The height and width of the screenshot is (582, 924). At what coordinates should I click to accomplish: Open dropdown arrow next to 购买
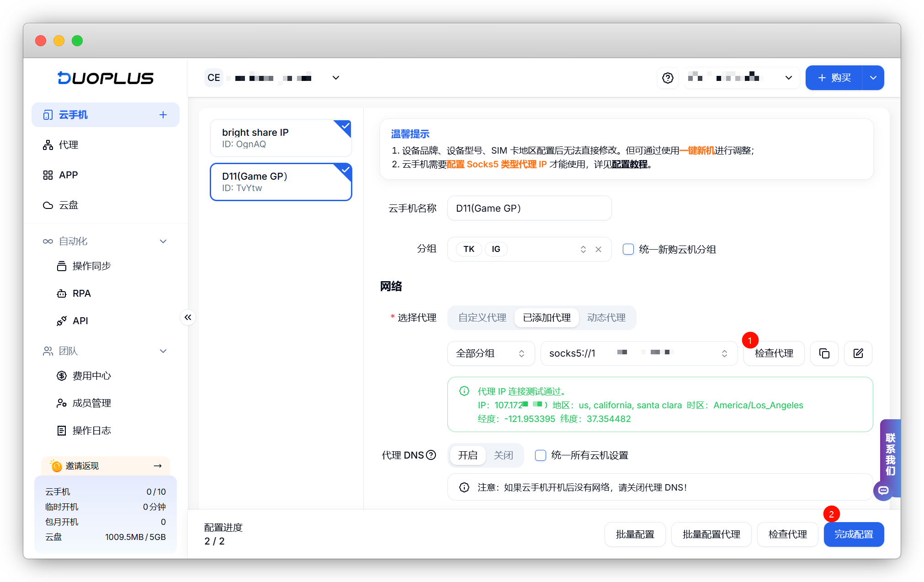pos(873,78)
